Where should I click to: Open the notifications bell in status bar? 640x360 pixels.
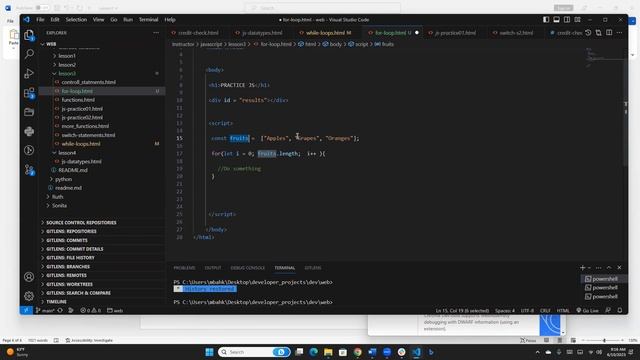click(620, 311)
